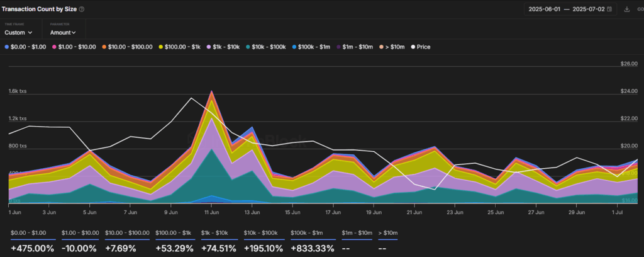
Task: Select the $100.00 - $1k summary with +53.29%
Action: tap(175, 241)
